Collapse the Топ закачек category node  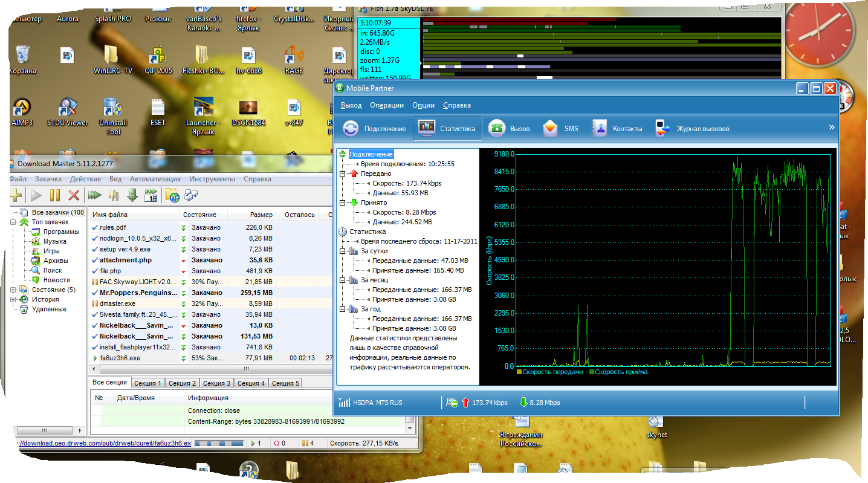pos(14,222)
